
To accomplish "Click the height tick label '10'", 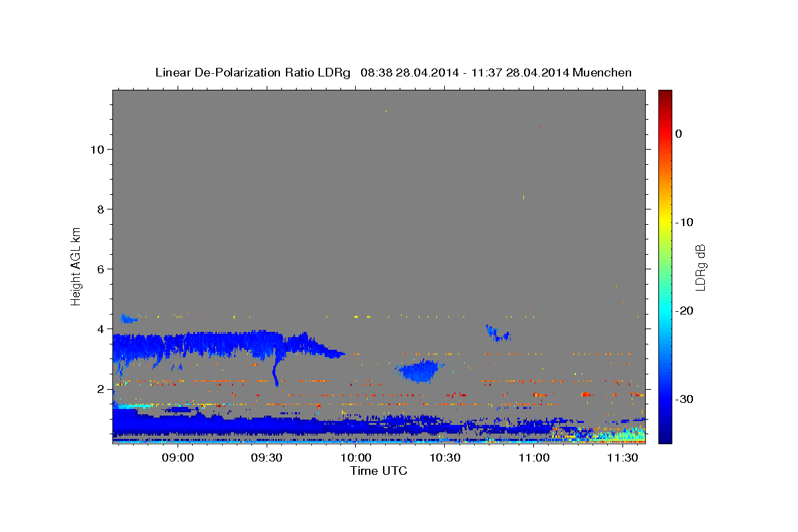I will coord(97,149).
